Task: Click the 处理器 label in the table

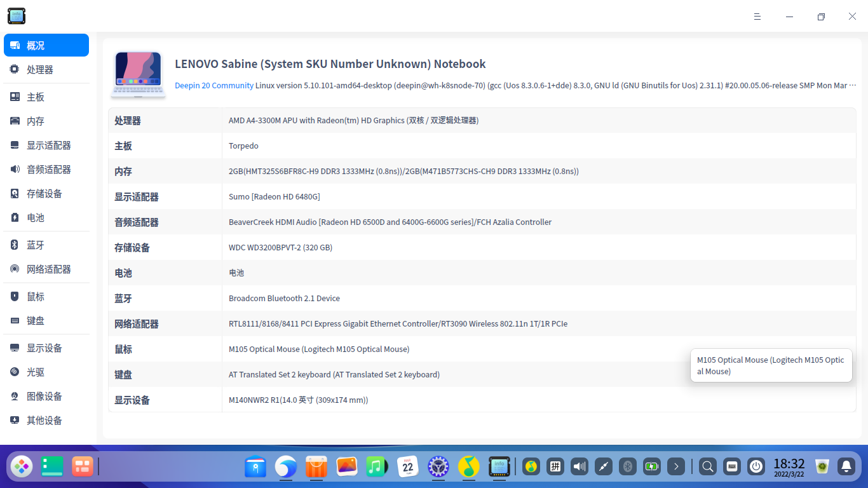Action: pos(128,120)
